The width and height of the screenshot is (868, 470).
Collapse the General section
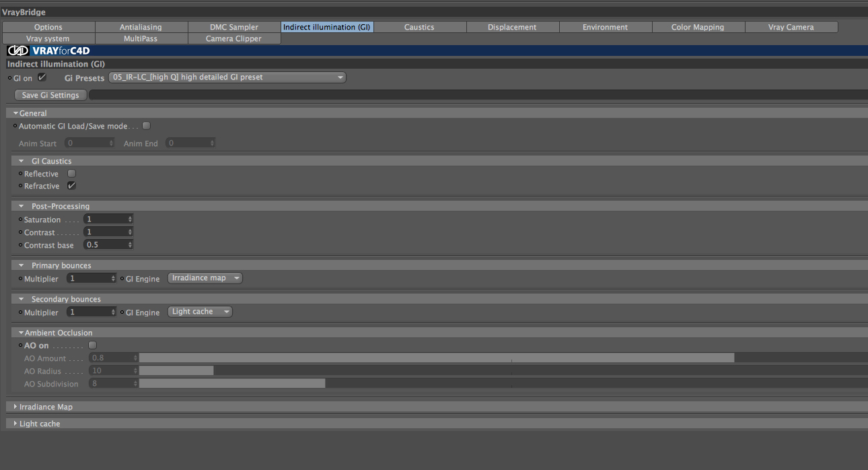point(15,113)
